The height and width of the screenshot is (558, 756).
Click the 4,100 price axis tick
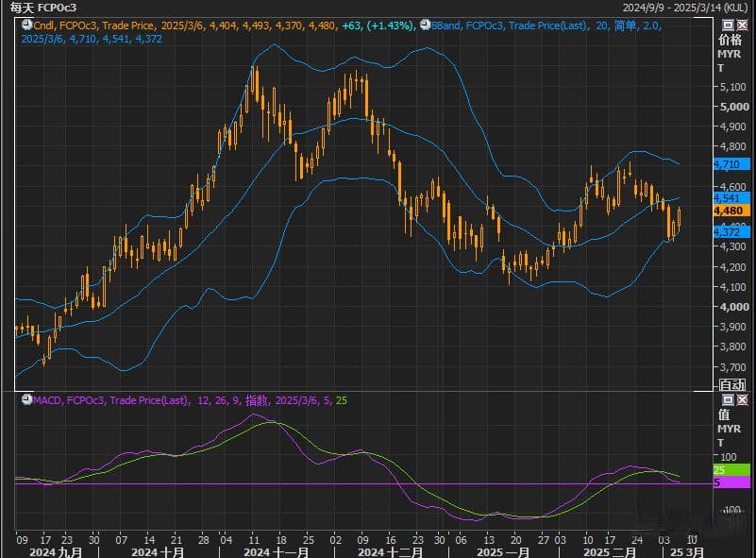[732, 286]
